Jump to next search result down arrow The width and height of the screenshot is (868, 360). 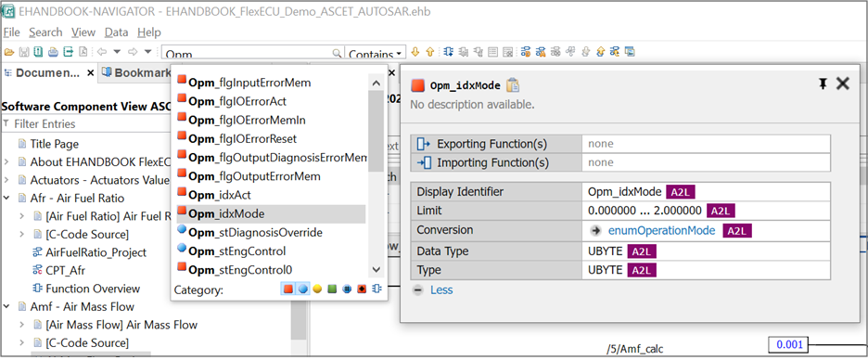tap(415, 52)
